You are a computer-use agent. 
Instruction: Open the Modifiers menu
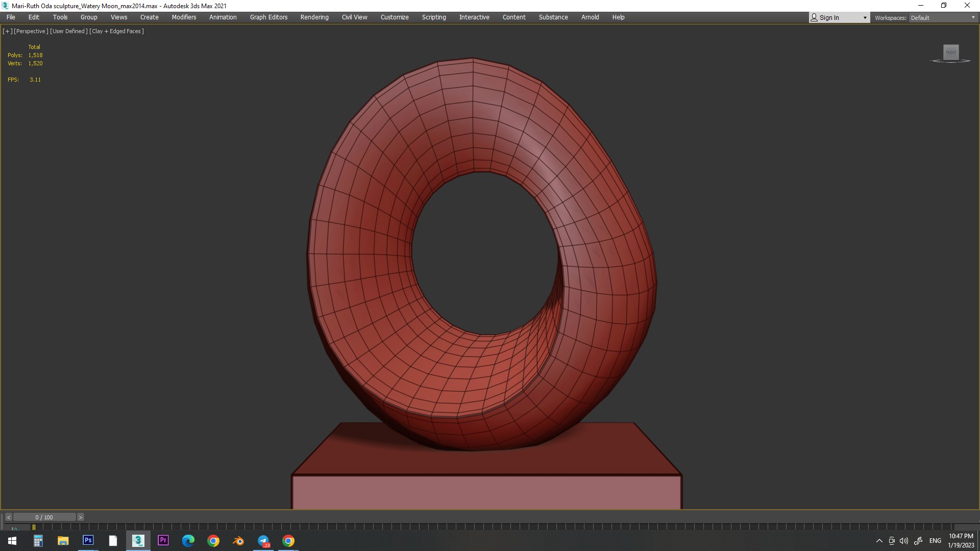coord(184,17)
